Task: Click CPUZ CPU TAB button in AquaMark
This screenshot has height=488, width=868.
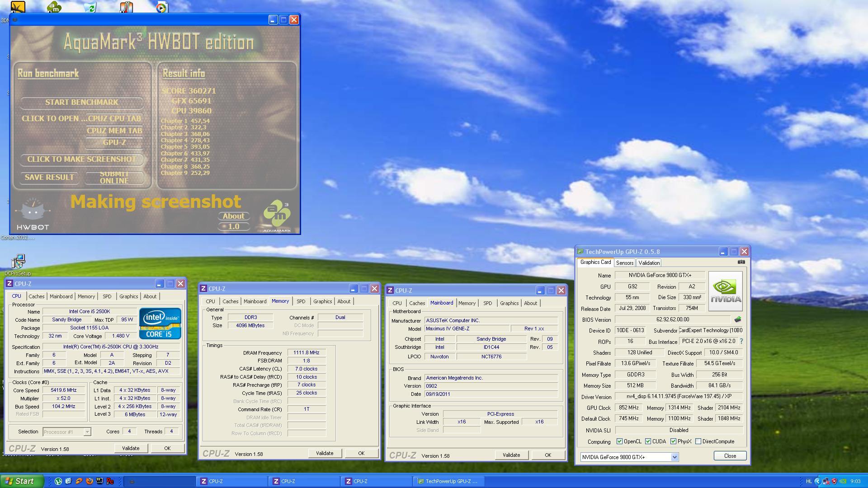Action: (114, 118)
